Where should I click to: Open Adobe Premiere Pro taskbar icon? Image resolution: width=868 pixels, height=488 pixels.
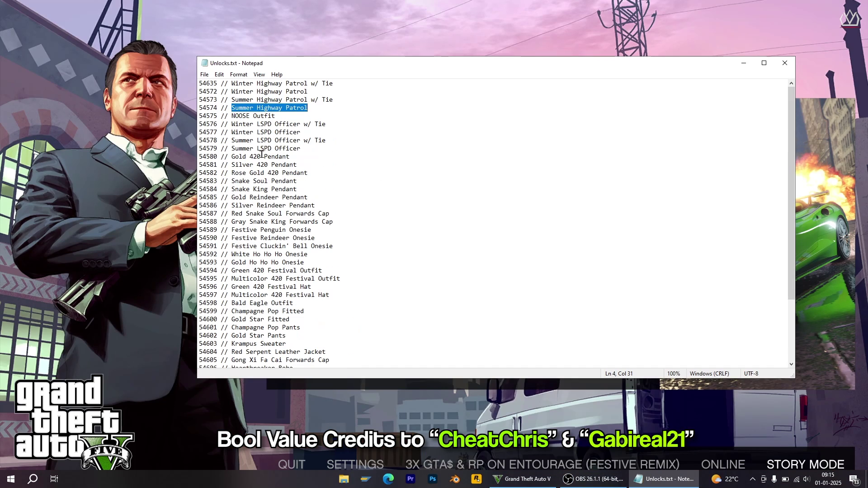pyautogui.click(x=410, y=479)
